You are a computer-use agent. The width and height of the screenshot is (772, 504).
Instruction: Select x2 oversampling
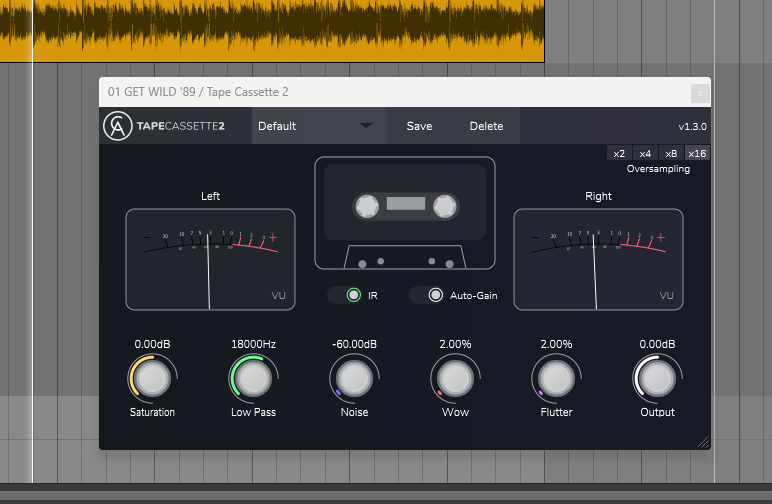coord(619,153)
